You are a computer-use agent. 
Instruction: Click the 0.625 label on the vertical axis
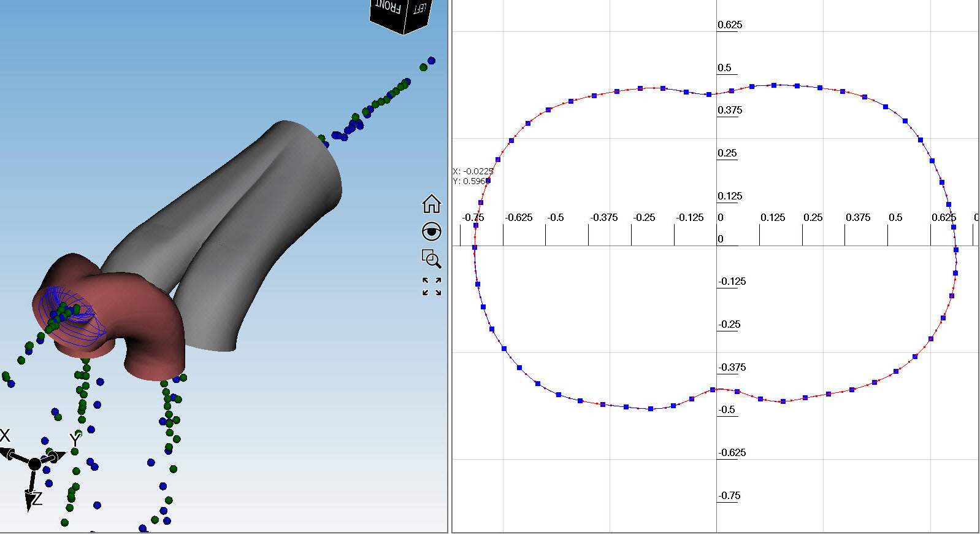(x=730, y=25)
